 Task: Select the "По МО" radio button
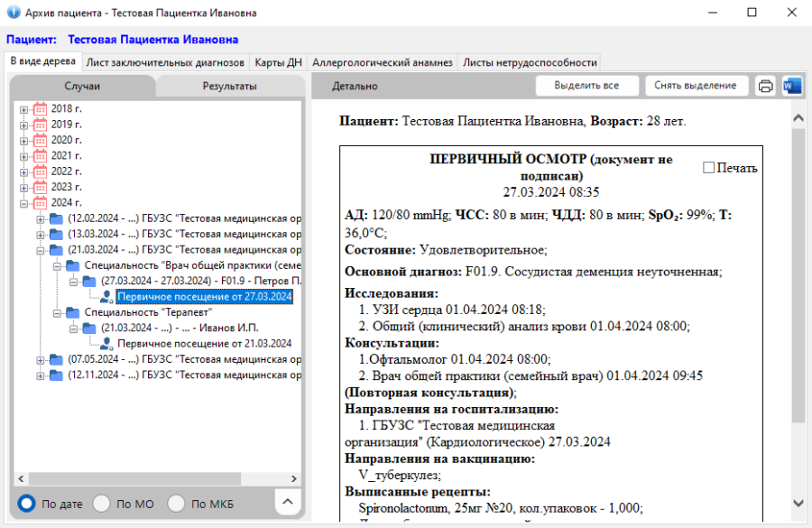(x=101, y=503)
